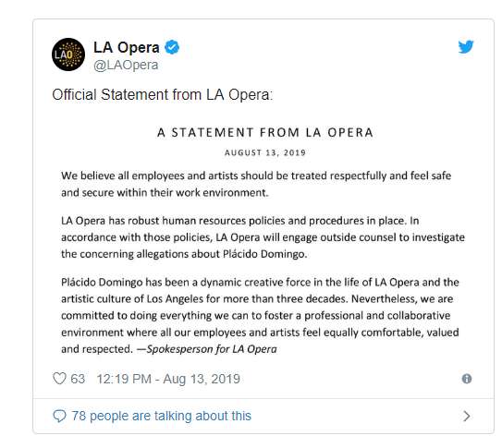Click the 'allegations about Plácido Domingo' line
502x448 pixels.
(x=184, y=254)
